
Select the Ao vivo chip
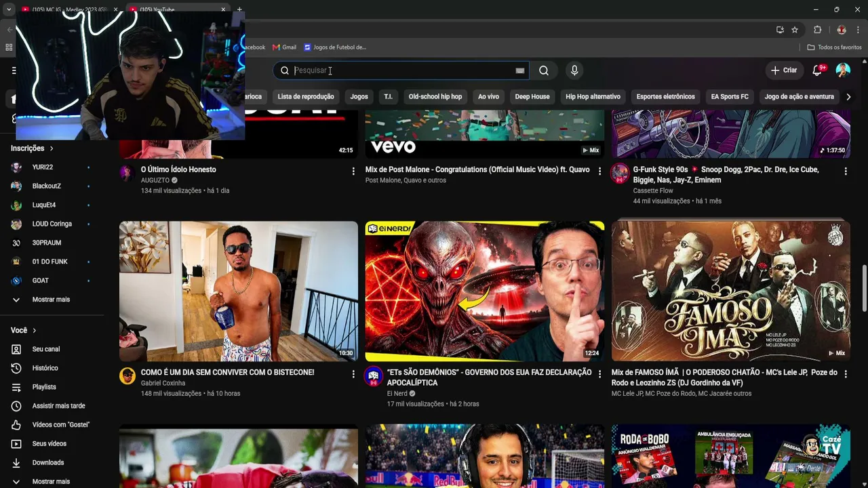[488, 97]
